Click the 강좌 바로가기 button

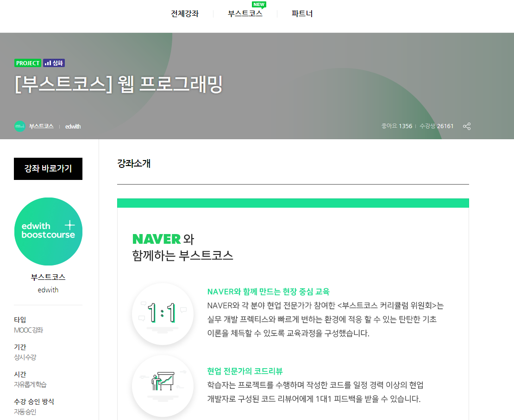tap(48, 169)
